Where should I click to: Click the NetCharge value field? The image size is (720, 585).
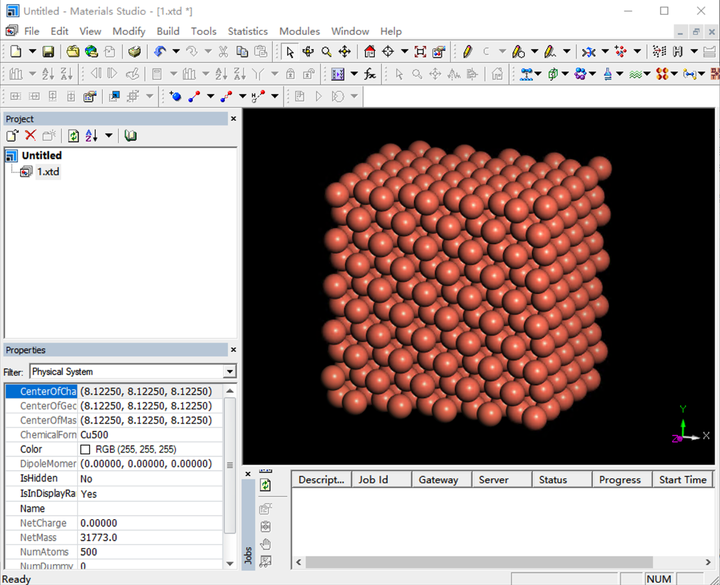(99, 523)
